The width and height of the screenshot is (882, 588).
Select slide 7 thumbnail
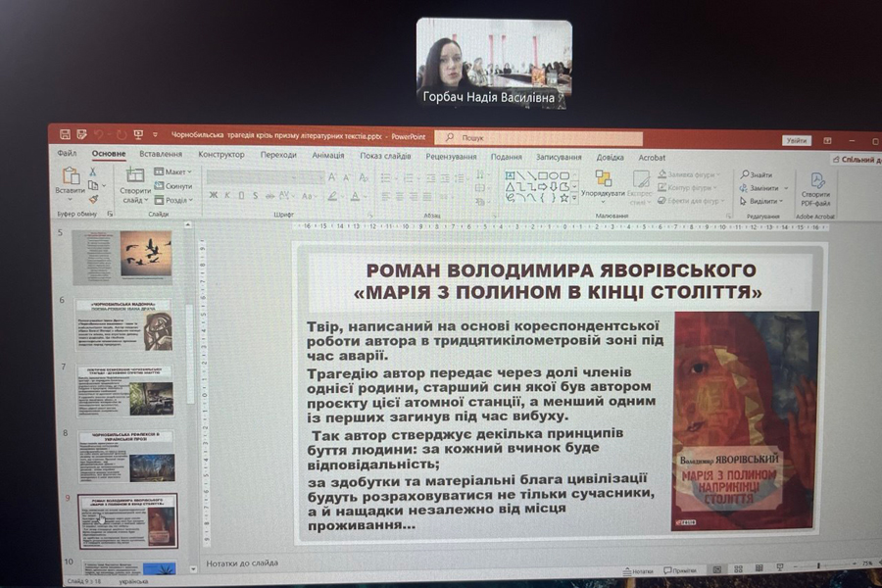pyautogui.click(x=124, y=390)
